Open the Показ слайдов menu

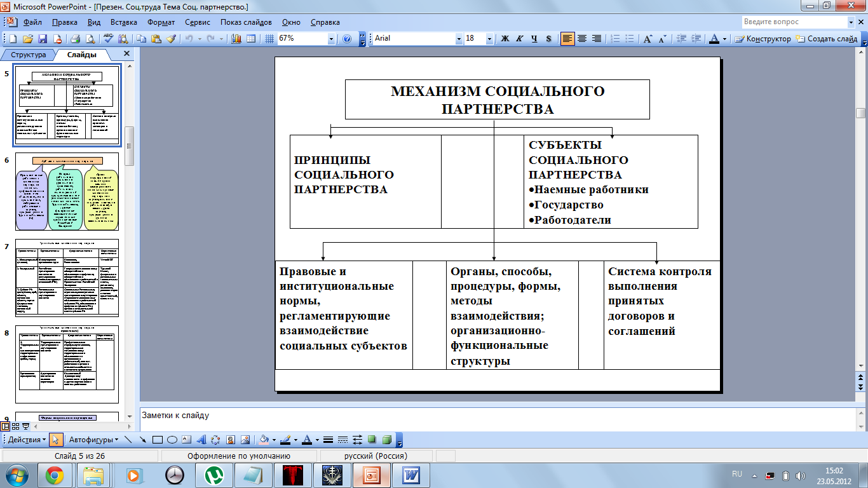(246, 22)
